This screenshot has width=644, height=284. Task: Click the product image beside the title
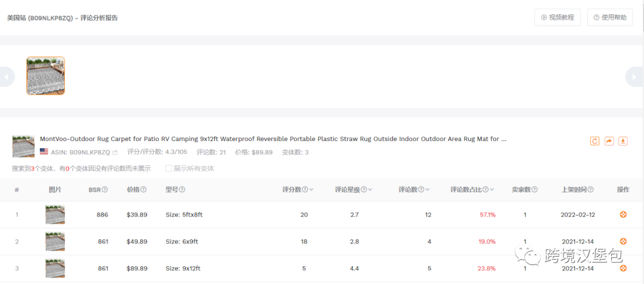[x=23, y=146]
